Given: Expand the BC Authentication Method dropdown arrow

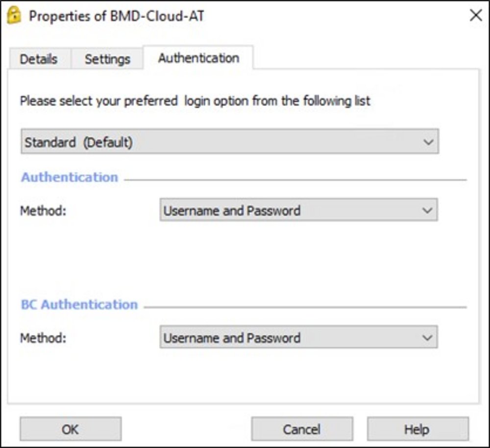Looking at the screenshot, I should tap(427, 338).
